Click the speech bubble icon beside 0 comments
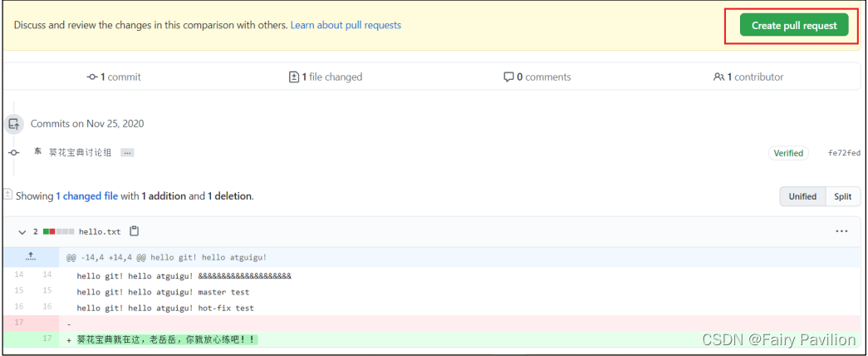Image resolution: width=868 pixels, height=356 pixels. (x=508, y=77)
